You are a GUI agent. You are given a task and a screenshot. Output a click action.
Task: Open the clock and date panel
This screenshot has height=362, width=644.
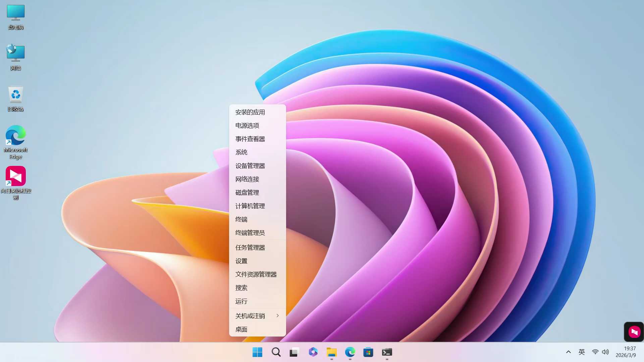pyautogui.click(x=626, y=352)
